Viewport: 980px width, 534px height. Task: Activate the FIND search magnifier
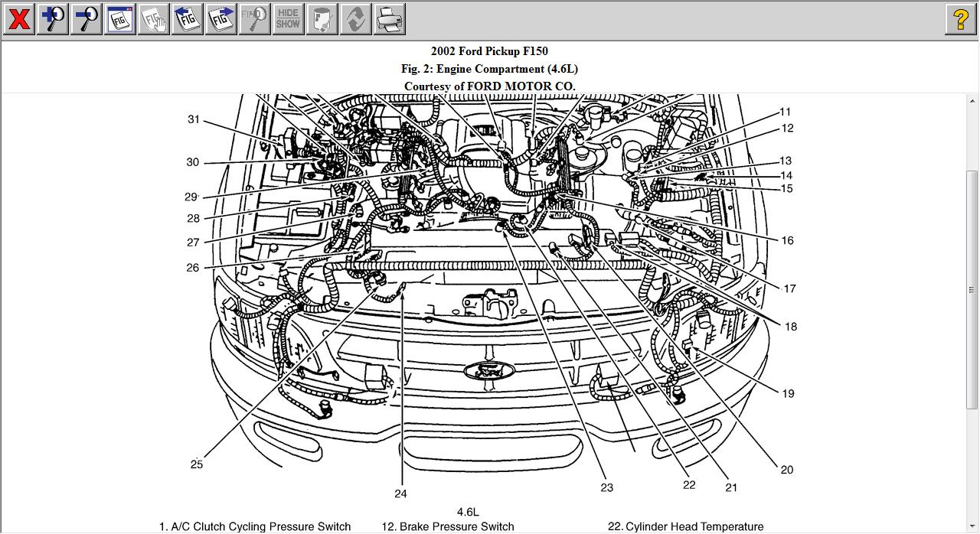(254, 18)
